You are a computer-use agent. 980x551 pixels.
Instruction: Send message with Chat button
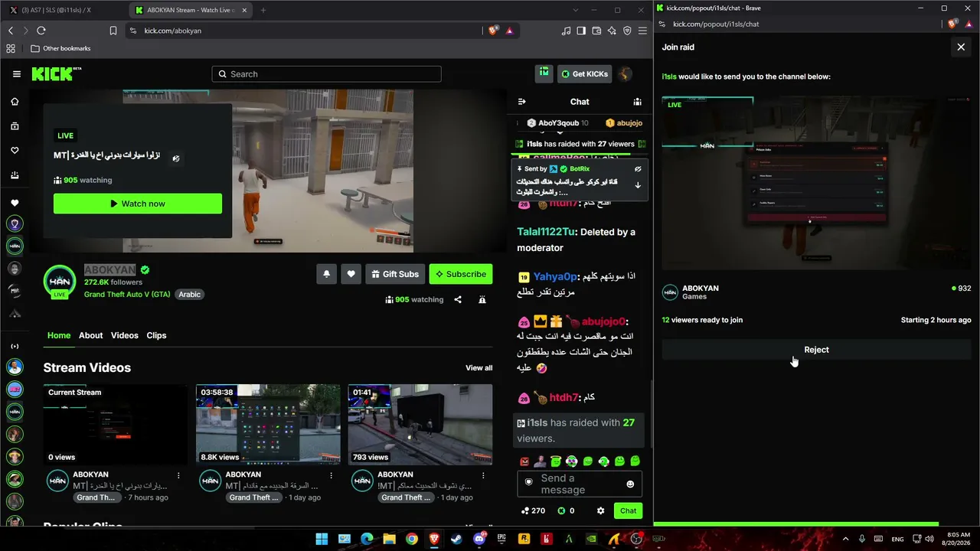click(628, 510)
